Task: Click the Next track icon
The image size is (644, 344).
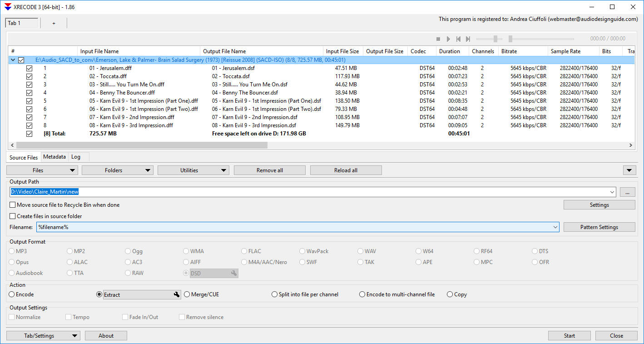Action: (x=468, y=39)
